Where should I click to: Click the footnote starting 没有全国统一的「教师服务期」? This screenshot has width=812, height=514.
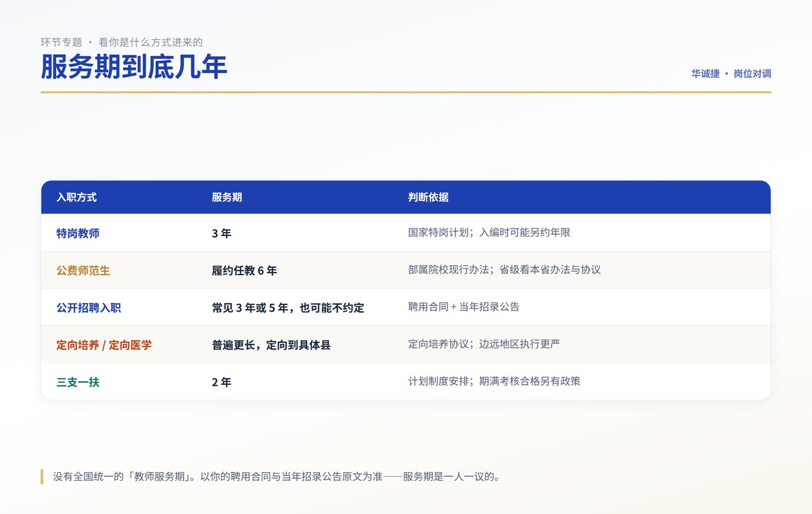coord(277,477)
